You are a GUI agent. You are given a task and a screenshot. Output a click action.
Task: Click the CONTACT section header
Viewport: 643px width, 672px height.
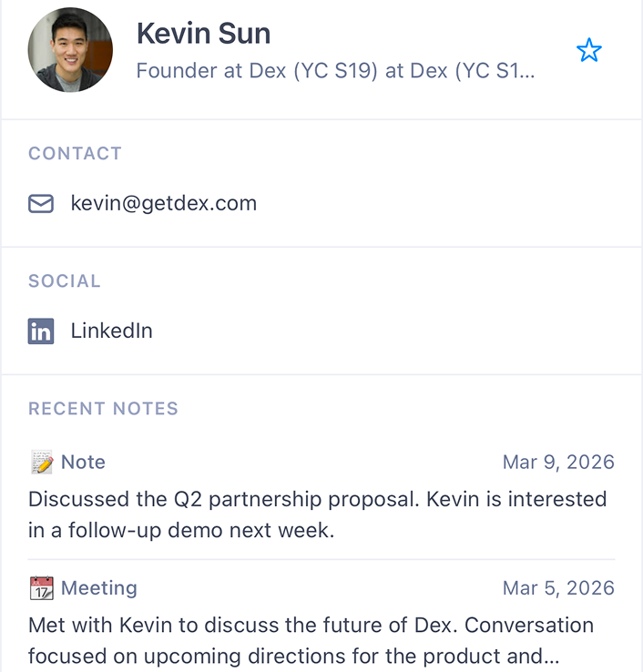pyautogui.click(x=75, y=154)
